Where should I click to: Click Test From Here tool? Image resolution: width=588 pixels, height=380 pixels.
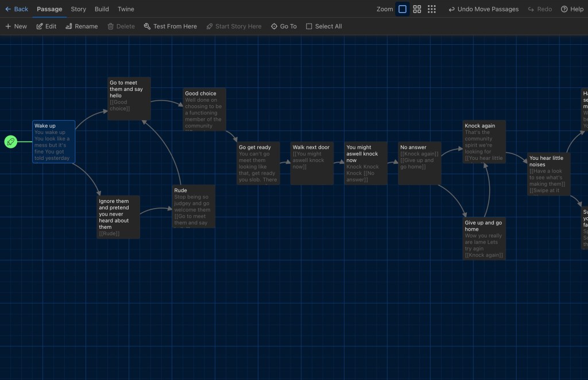coord(170,26)
